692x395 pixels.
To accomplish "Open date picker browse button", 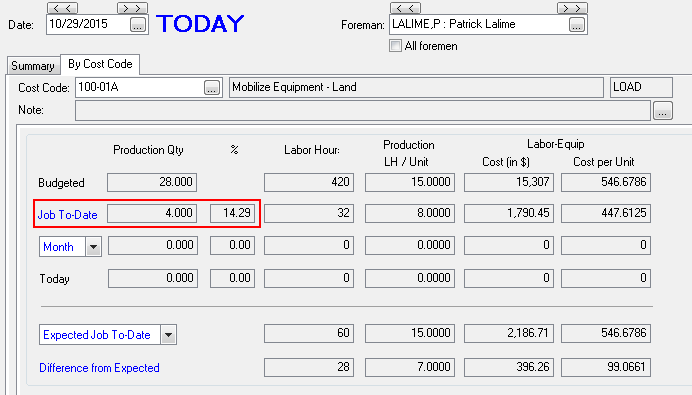I will coord(138,25).
